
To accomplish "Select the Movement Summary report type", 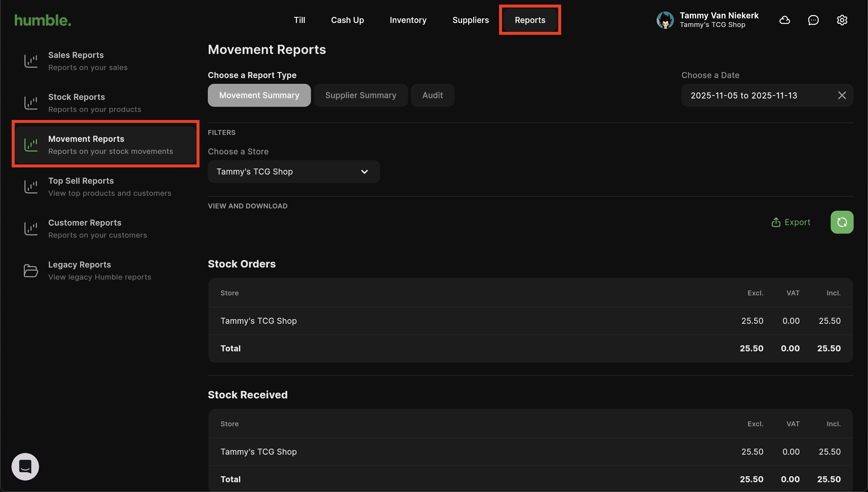I will [259, 95].
